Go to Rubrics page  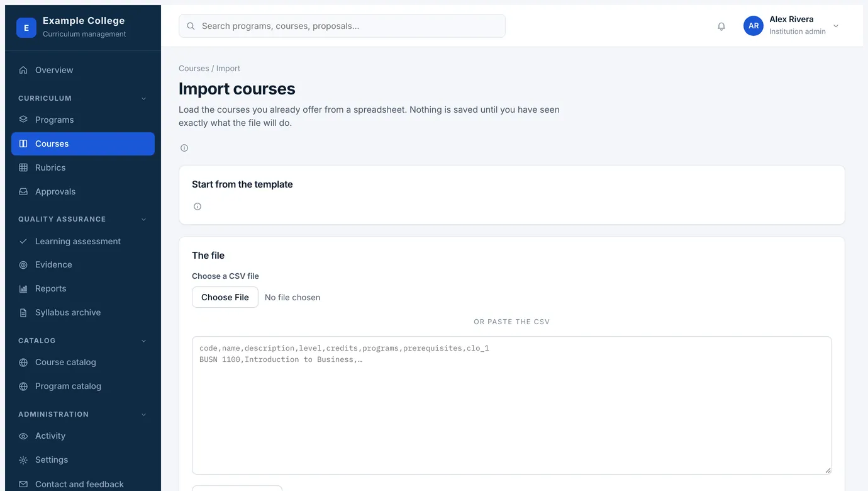83,167
